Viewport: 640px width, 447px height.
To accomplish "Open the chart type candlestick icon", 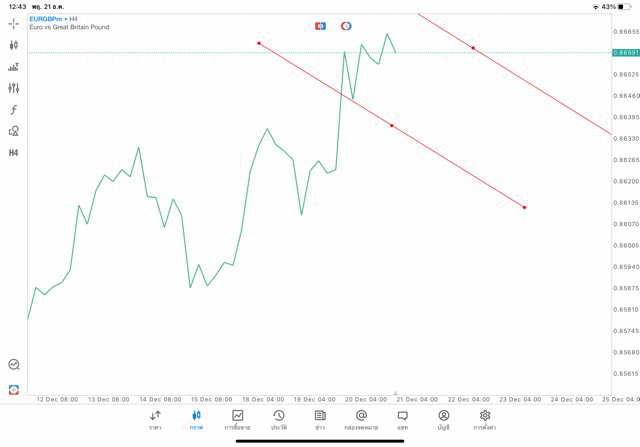I will 13,45.
